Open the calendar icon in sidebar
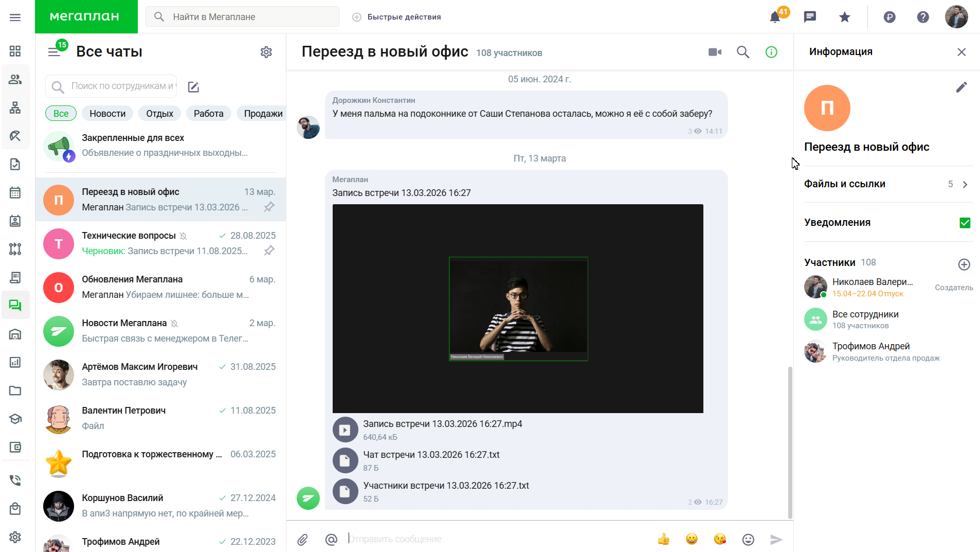 [x=15, y=192]
